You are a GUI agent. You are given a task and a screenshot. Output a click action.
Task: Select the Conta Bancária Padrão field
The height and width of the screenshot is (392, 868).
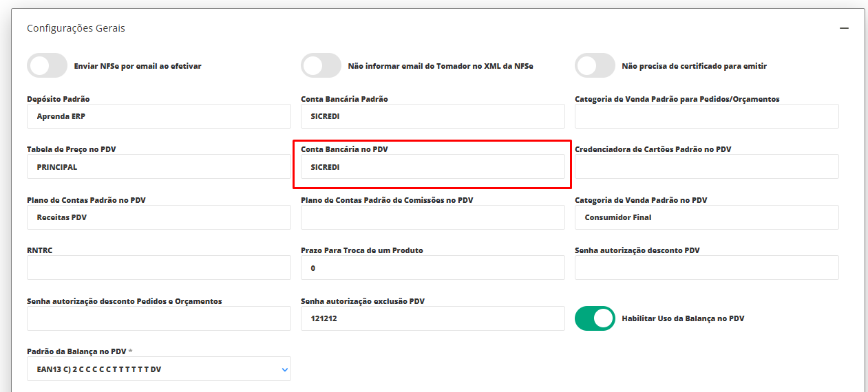click(x=432, y=116)
